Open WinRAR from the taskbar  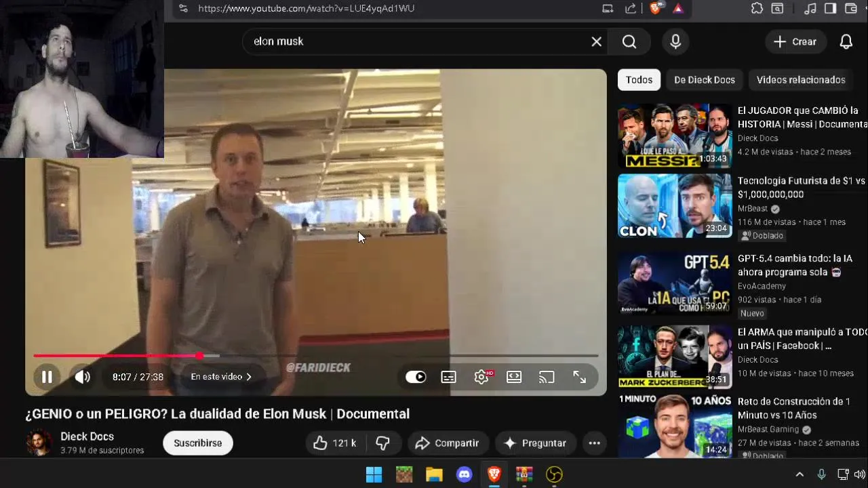pyautogui.click(x=524, y=474)
